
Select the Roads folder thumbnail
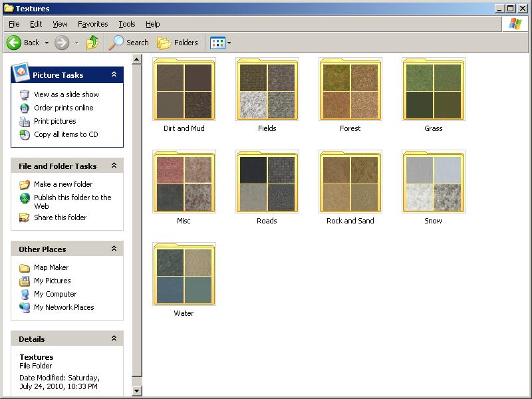tap(267, 182)
